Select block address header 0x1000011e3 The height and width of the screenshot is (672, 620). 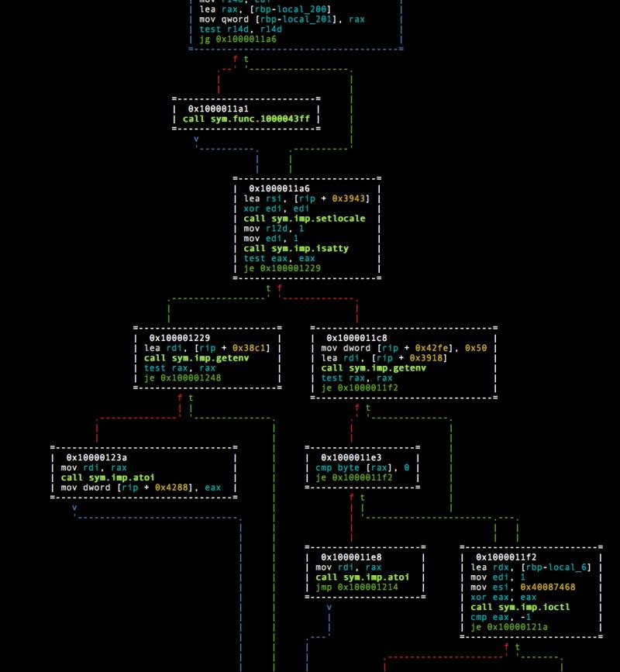[351, 458]
